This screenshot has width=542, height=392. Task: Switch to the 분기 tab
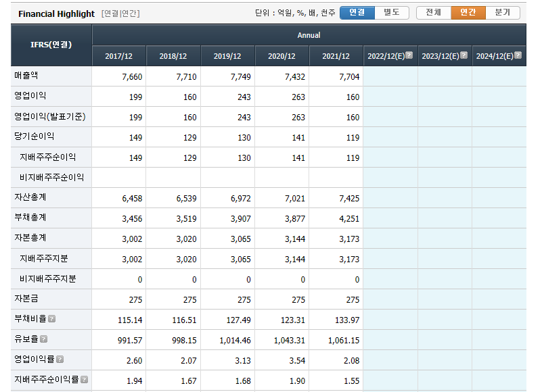pyautogui.click(x=503, y=13)
